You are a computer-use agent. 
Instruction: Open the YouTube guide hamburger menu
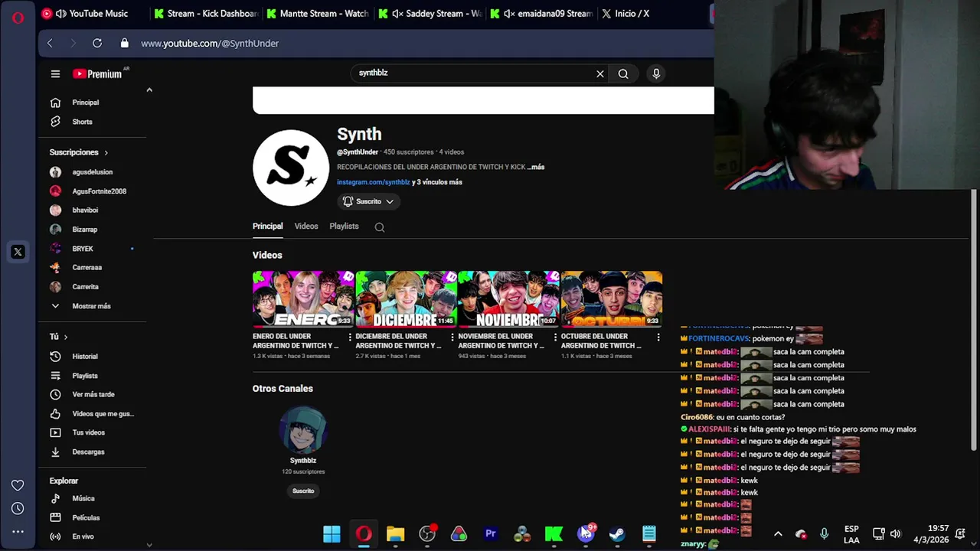(x=55, y=73)
